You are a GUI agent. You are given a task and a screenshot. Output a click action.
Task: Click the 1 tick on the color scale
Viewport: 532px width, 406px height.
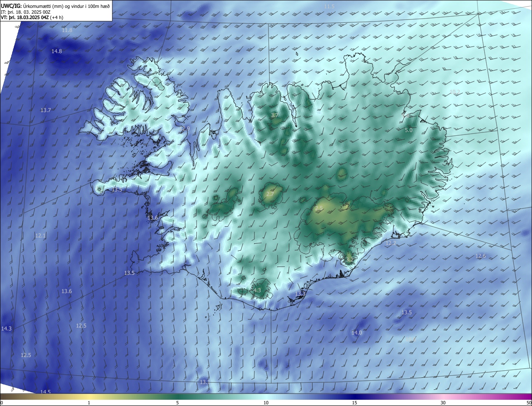click(89, 403)
